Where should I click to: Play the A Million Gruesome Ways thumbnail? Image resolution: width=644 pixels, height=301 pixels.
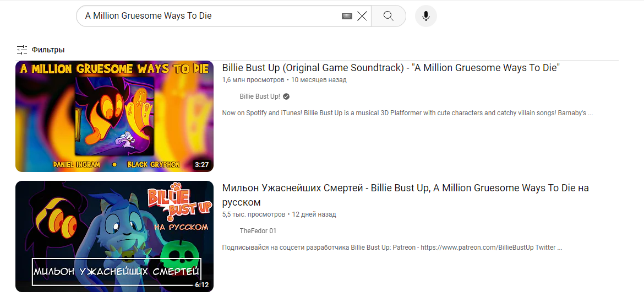pos(114,116)
